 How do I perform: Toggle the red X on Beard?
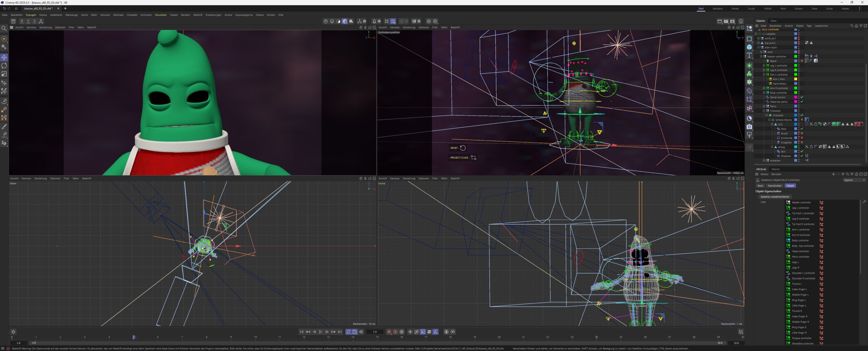tap(802, 61)
